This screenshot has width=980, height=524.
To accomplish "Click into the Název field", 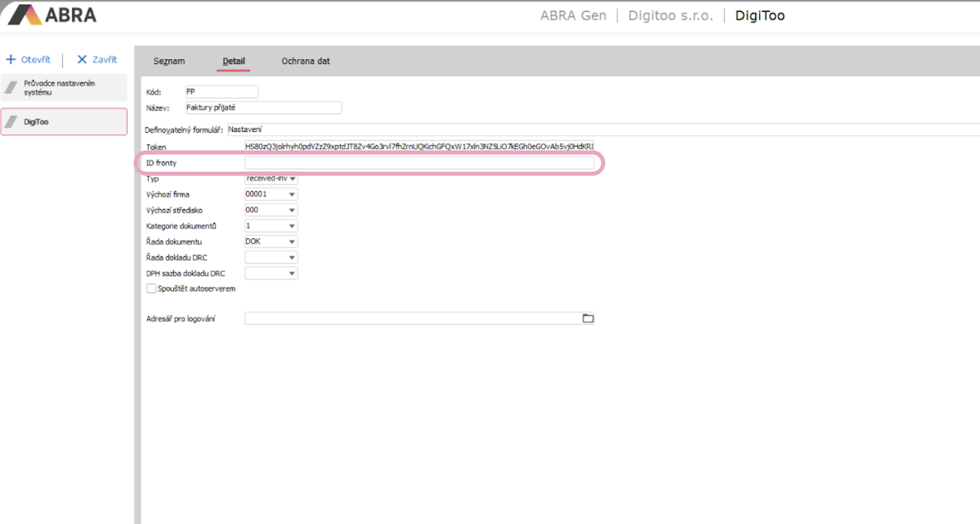I will pyautogui.click(x=264, y=107).
